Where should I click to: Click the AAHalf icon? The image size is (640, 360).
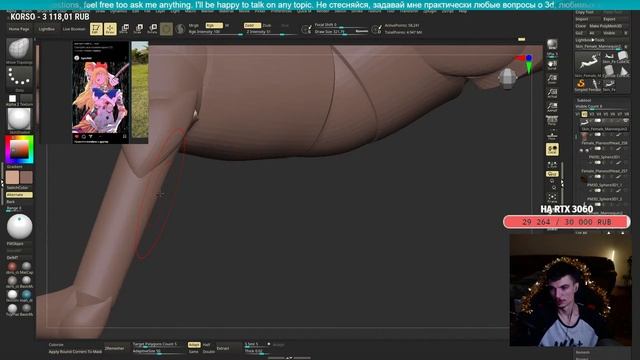click(x=552, y=107)
